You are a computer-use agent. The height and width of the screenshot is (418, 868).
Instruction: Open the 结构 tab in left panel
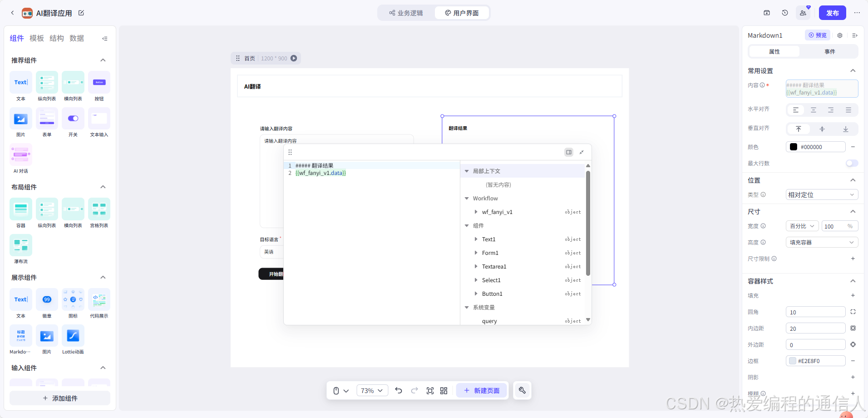click(x=57, y=38)
